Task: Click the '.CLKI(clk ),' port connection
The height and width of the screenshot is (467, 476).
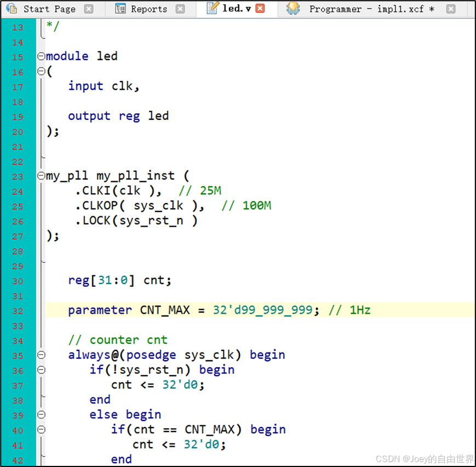Action: [118, 191]
